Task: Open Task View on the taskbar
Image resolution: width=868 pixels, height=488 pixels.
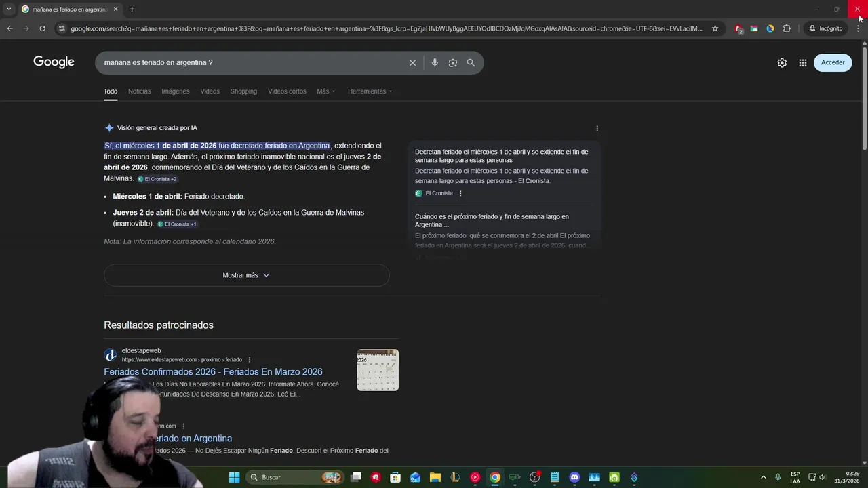Action: click(x=356, y=477)
